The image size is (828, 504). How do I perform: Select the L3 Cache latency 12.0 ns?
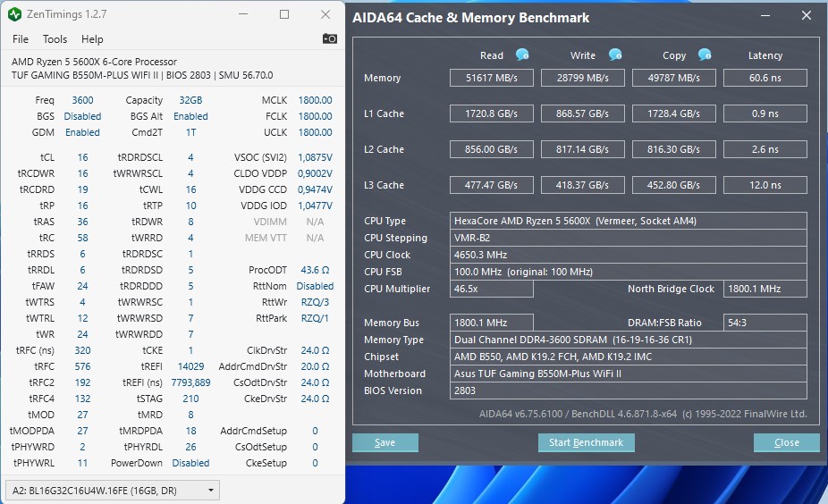click(765, 185)
